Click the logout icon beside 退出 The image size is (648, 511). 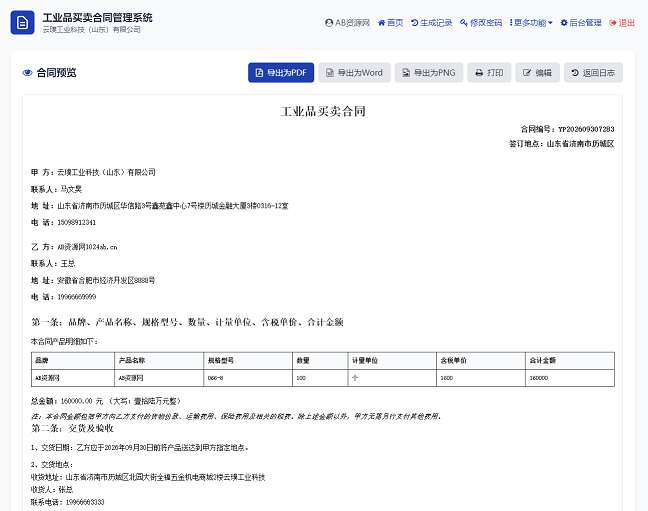[613, 23]
